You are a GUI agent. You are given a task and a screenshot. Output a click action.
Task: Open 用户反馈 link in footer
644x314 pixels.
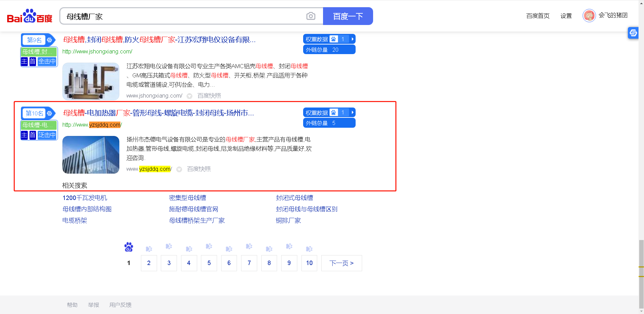tap(120, 305)
